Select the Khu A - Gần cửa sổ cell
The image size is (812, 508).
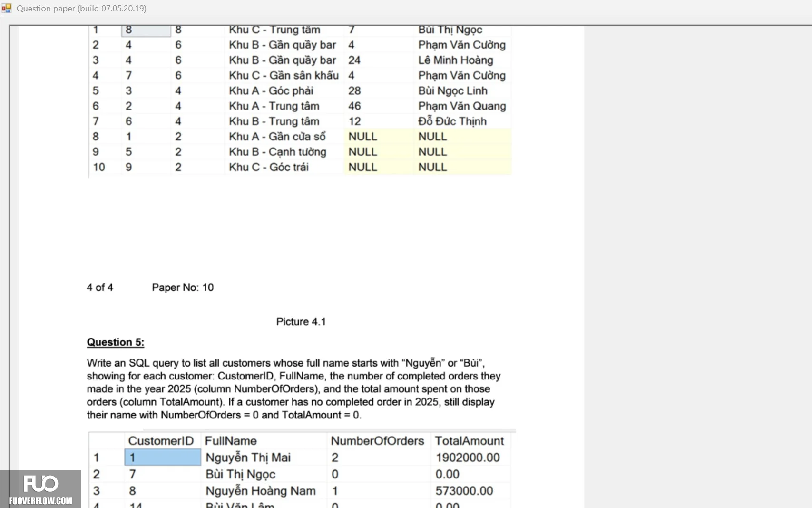[x=277, y=137]
